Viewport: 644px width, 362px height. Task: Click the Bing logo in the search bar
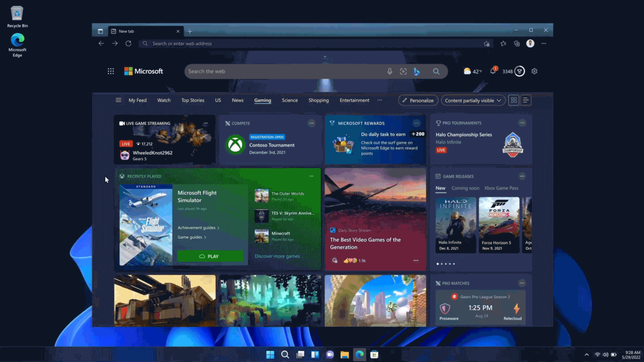tap(417, 71)
